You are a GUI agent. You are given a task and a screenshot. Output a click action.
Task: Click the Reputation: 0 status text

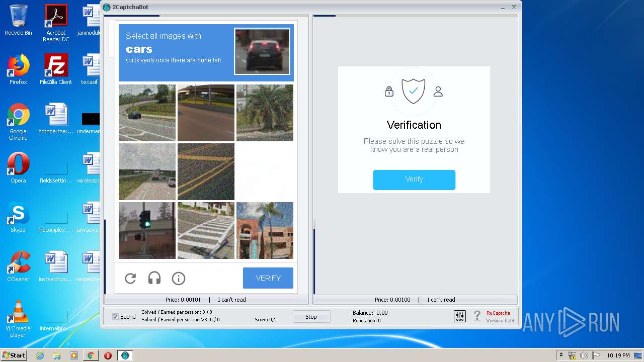pyautogui.click(x=367, y=321)
